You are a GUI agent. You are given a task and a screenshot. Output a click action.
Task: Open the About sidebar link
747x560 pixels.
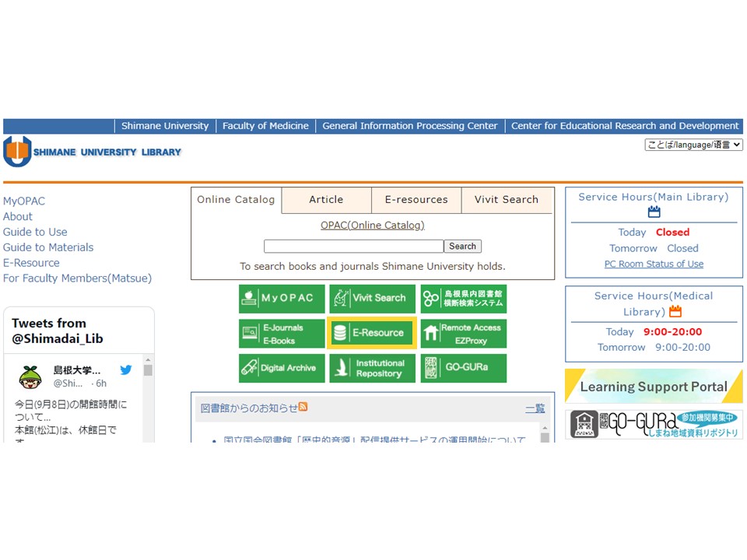18,216
